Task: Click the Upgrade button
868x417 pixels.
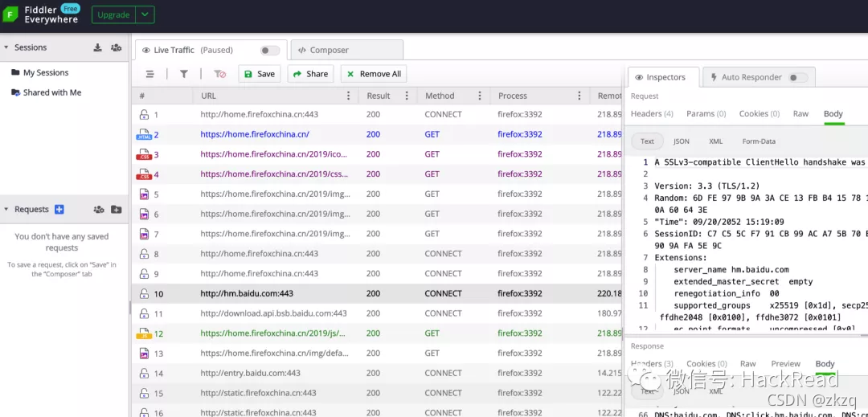Action: (113, 15)
